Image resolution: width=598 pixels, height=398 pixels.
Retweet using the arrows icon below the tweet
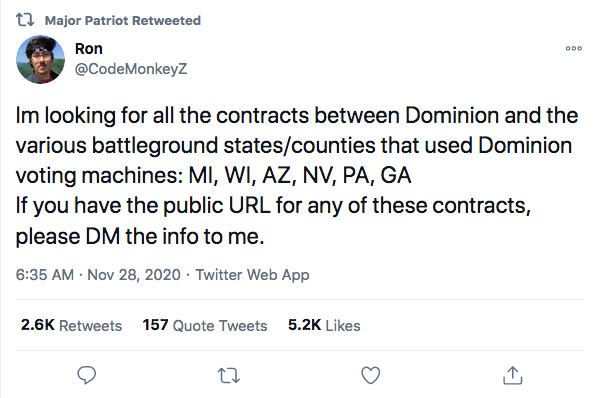229,375
